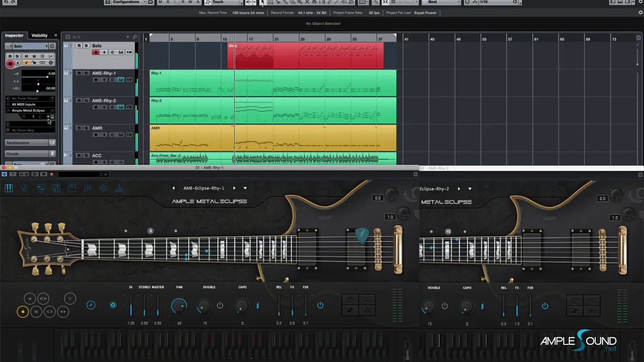
Task: Switch to the Inspector tab
Action: tap(14, 36)
